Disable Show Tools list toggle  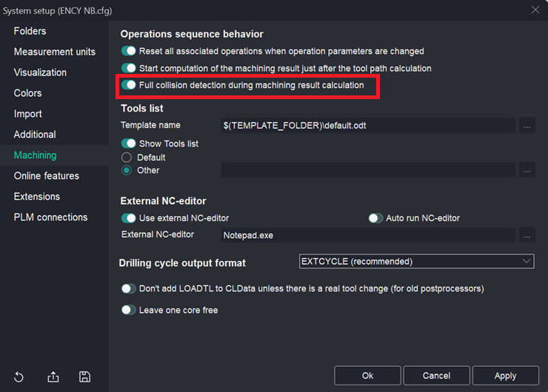point(129,143)
